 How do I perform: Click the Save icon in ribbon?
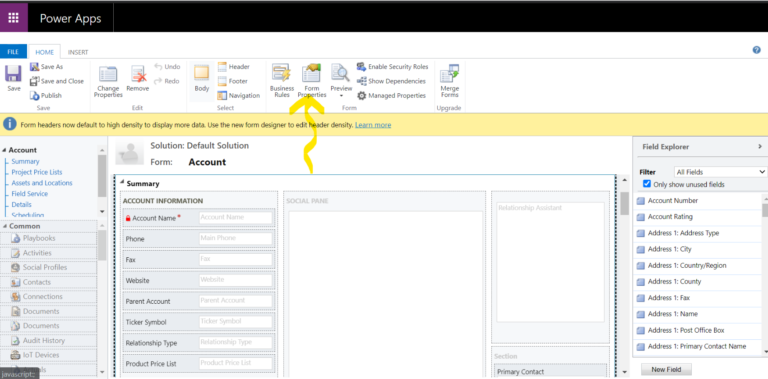tap(14, 77)
